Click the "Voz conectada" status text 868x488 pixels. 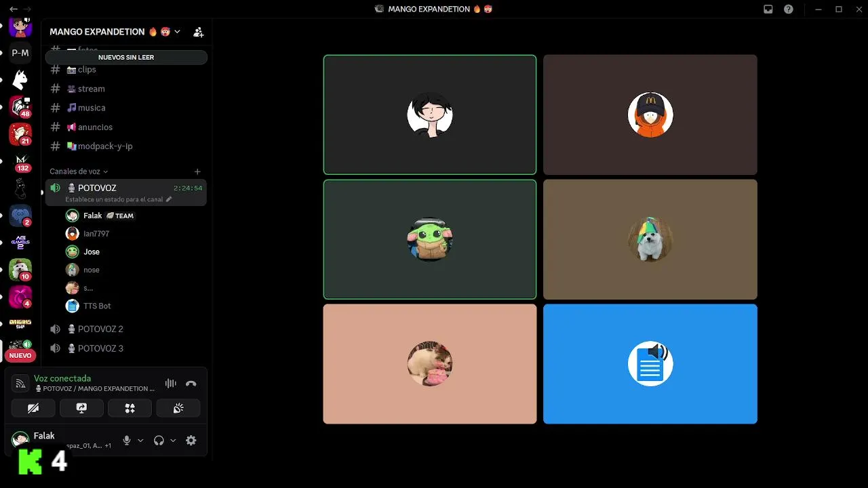click(x=62, y=378)
